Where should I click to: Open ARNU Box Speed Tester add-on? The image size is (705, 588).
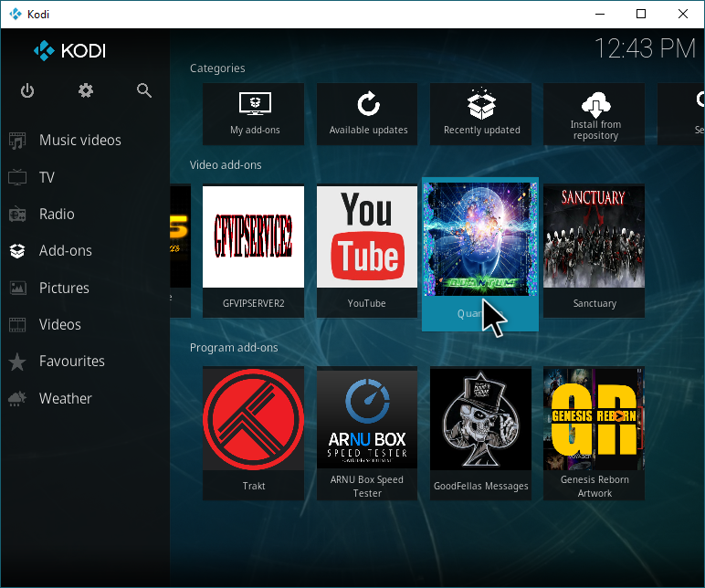367,434
